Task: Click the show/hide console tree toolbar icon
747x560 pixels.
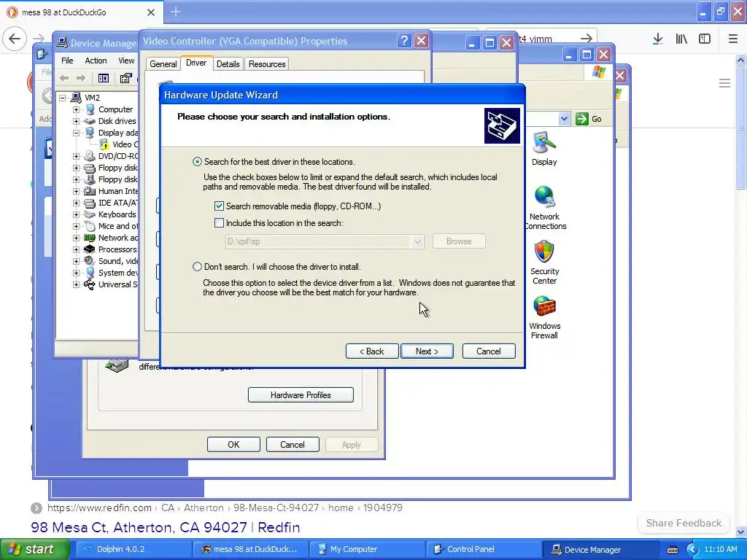Action: [x=104, y=78]
